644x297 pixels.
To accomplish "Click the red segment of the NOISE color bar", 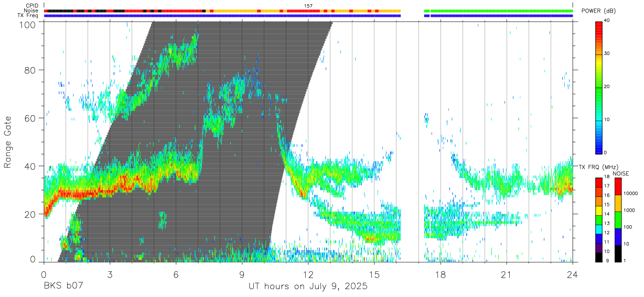I will click(618, 186).
